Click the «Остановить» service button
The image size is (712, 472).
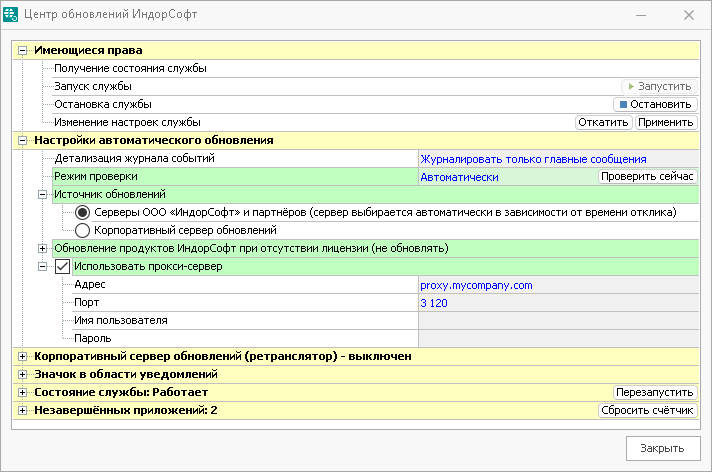[x=655, y=104]
